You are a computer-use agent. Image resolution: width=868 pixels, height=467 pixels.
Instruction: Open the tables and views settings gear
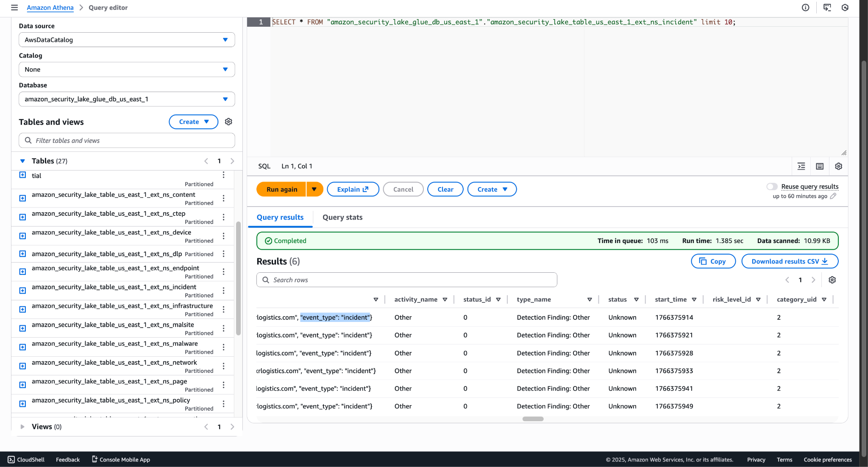click(x=228, y=122)
